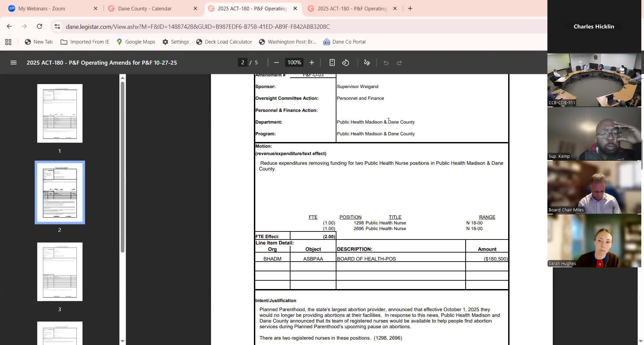
Task: Open the Imported From IE bookmarks folder
Action: pyautogui.click(x=85, y=42)
